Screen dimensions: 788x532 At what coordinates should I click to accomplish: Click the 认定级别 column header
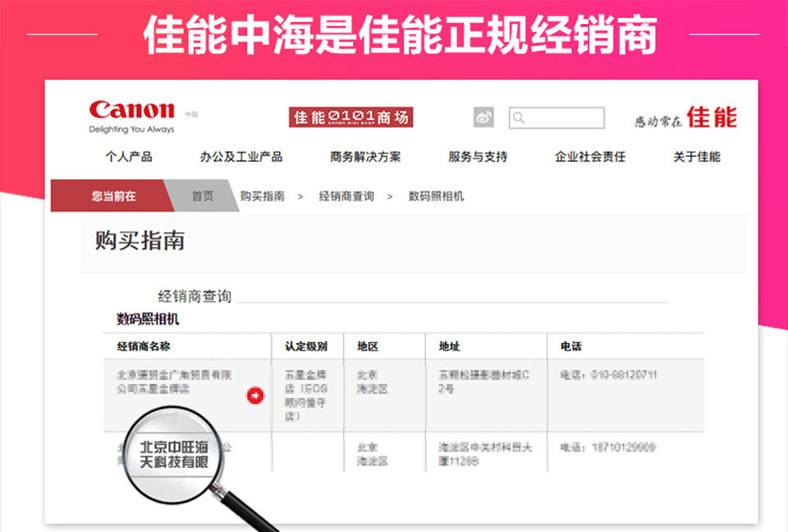(x=306, y=346)
